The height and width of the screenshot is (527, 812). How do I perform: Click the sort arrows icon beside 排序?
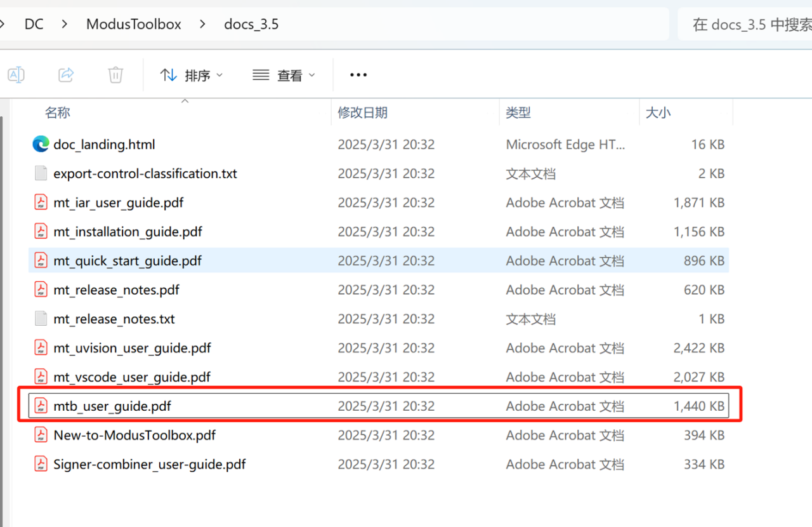[x=168, y=74]
